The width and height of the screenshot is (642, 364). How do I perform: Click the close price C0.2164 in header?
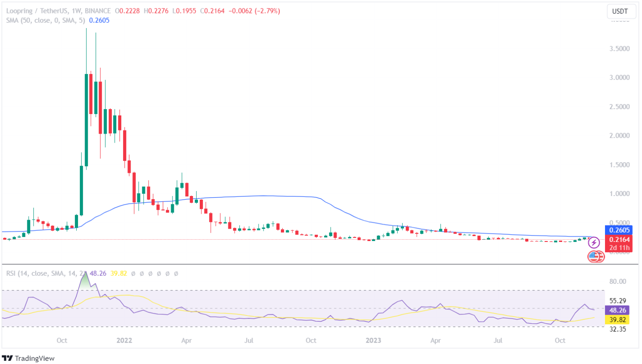[213, 11]
